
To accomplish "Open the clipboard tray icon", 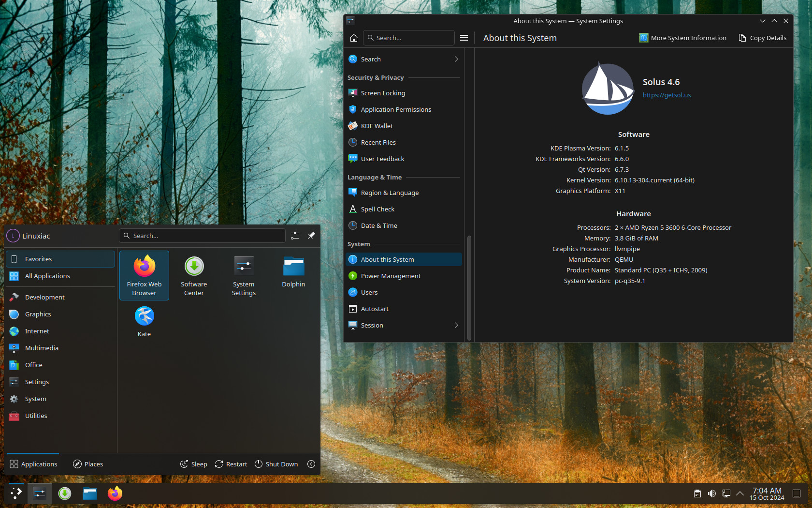I will point(697,493).
